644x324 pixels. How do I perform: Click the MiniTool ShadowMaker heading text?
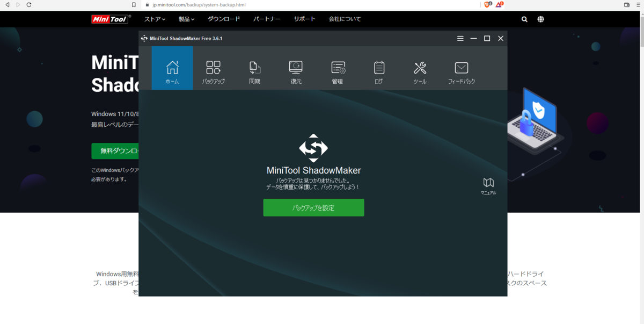click(x=313, y=170)
